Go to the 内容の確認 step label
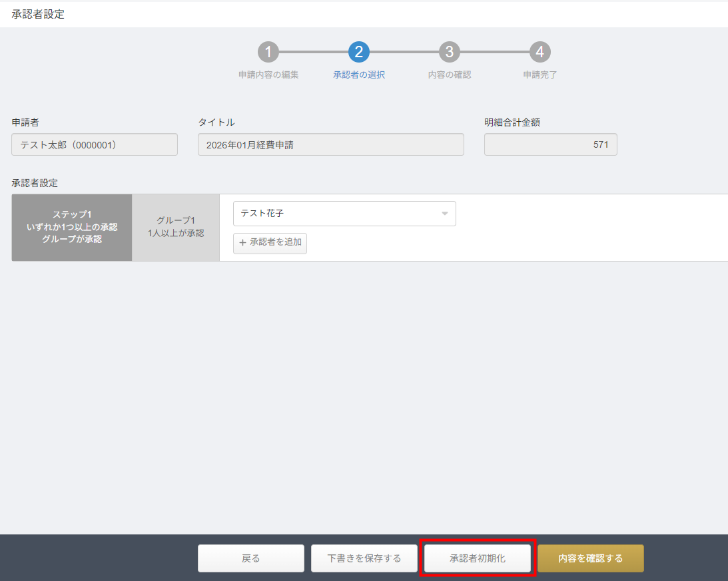This screenshot has width=728, height=581. 450,75
